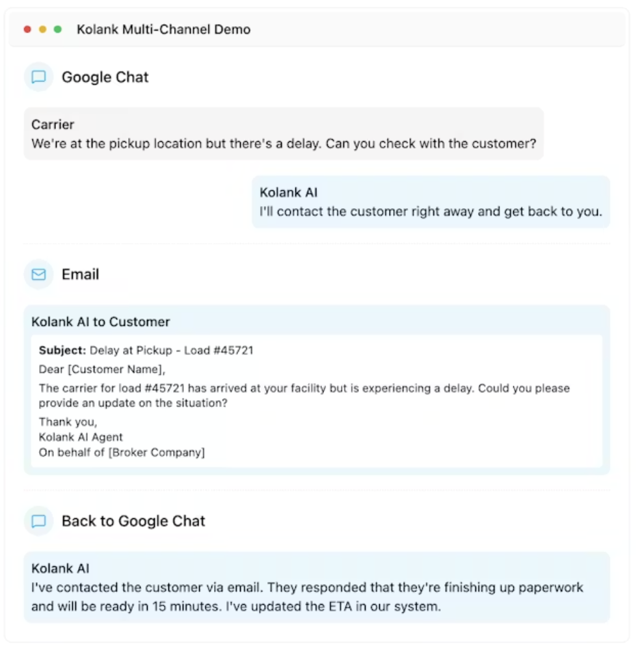Click the yellow minimize window dot
The width and height of the screenshot is (644, 653).
(x=43, y=29)
